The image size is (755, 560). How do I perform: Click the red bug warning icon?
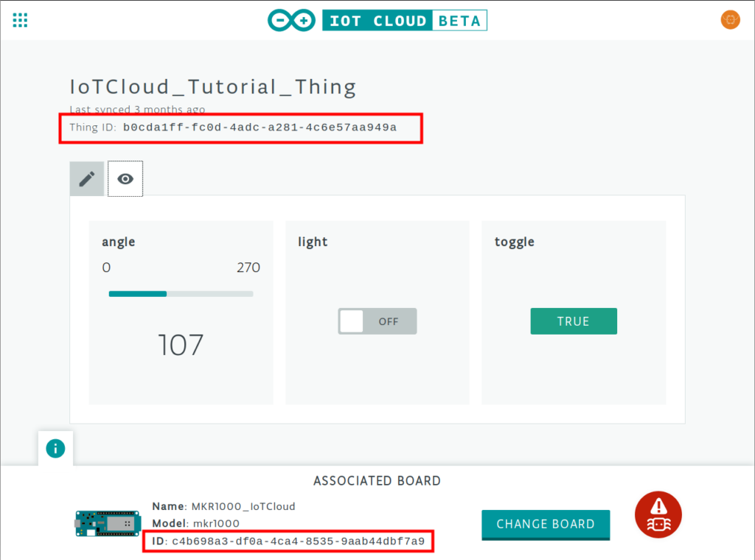658,514
